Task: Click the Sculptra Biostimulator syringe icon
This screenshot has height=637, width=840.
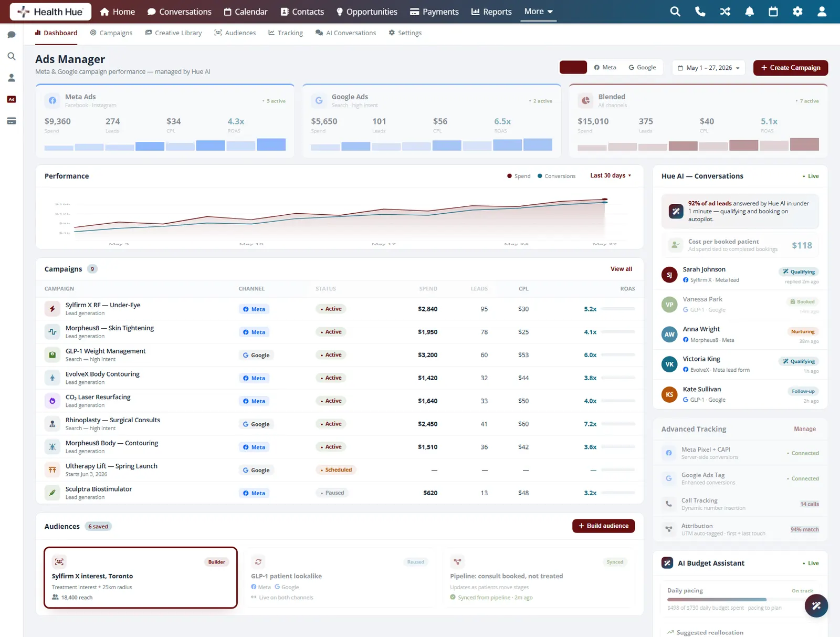Action: click(x=52, y=493)
